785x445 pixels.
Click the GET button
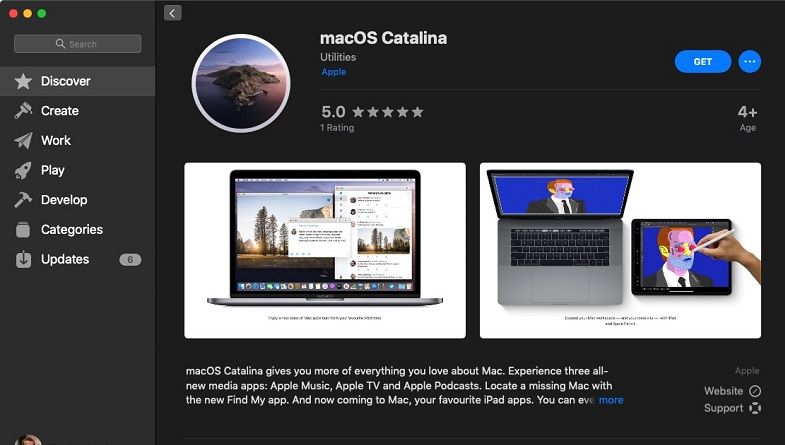(702, 62)
